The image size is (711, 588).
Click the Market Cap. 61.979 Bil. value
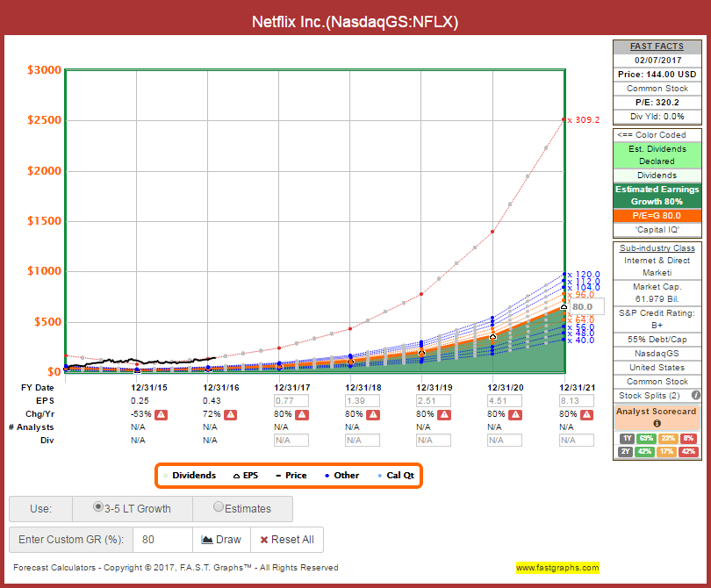657,293
